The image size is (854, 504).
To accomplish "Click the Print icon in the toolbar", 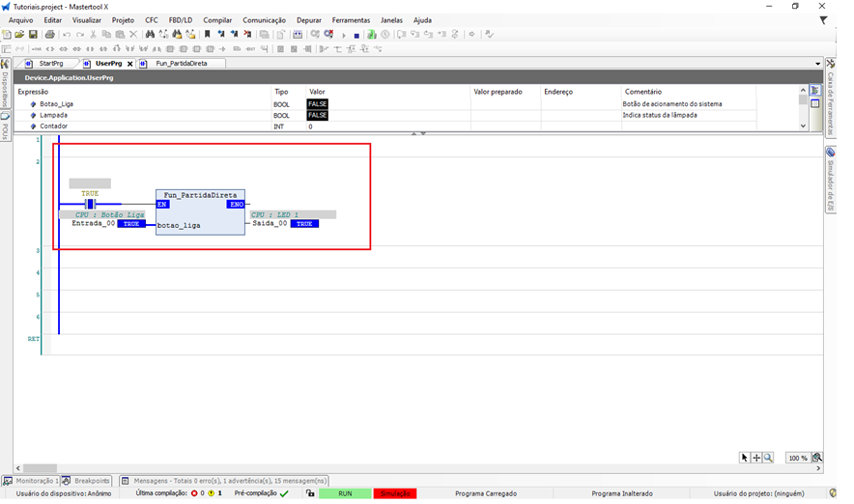I will (x=50, y=35).
